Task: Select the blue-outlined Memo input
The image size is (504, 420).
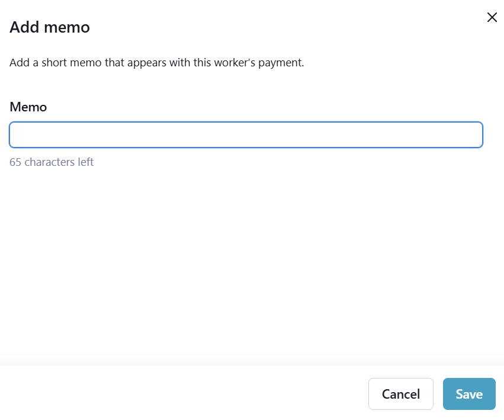Action: point(246,134)
